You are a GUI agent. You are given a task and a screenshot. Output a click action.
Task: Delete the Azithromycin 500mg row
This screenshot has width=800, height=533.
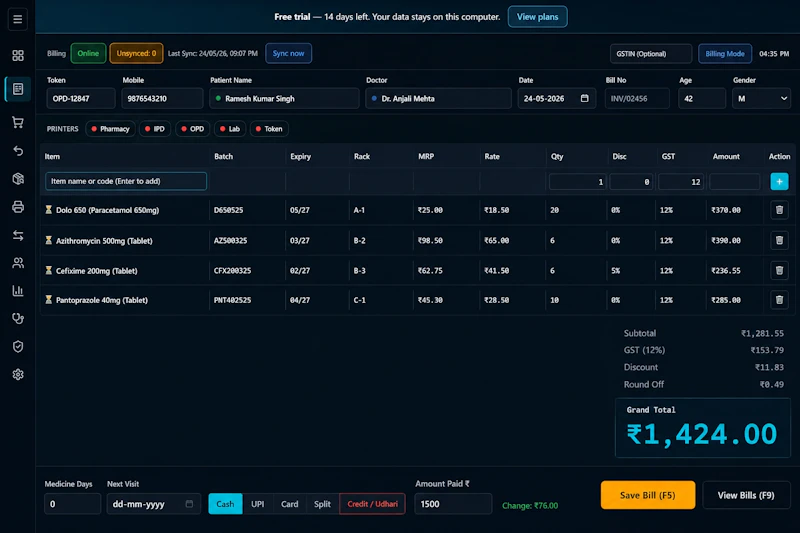[x=779, y=240]
